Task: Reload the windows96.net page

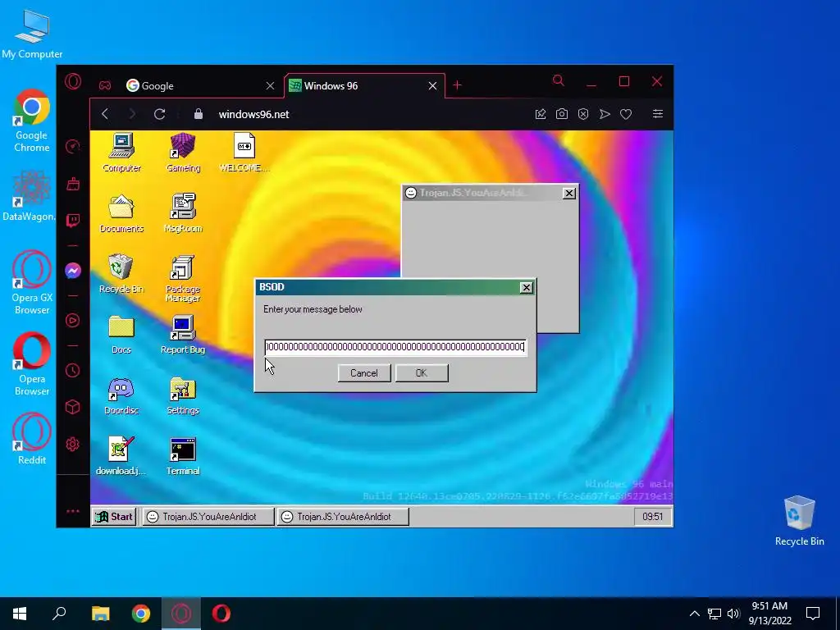Action: pos(159,114)
